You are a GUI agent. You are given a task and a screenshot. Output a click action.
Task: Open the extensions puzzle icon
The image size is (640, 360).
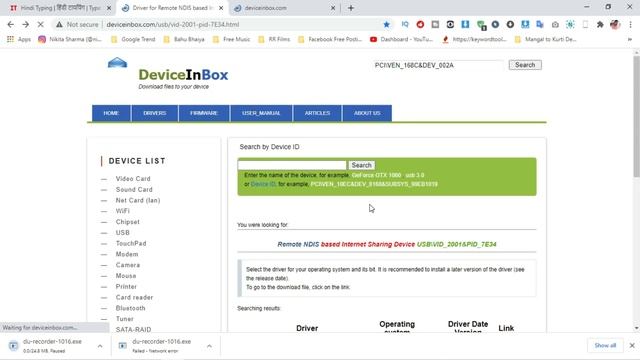pyautogui.click(x=600, y=24)
